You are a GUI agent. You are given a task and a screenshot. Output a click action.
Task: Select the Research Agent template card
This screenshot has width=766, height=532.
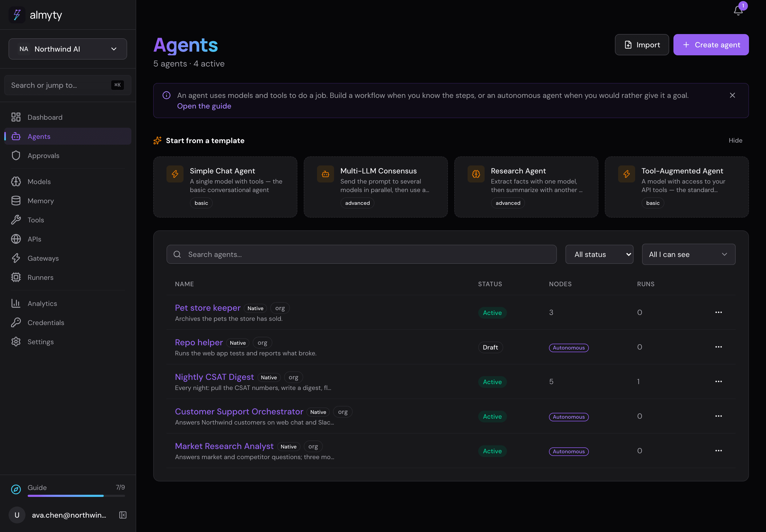(x=526, y=187)
